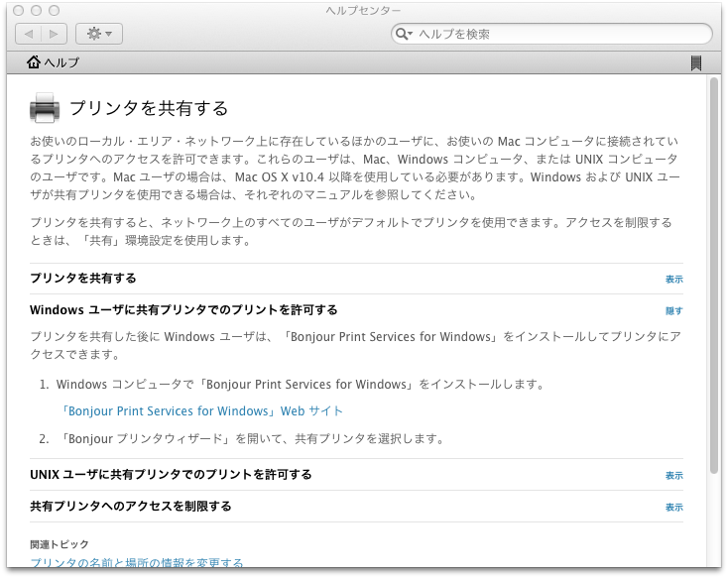This screenshot has width=728, height=578.
Task: Select the 関連トピック label
Action: [x=59, y=544]
